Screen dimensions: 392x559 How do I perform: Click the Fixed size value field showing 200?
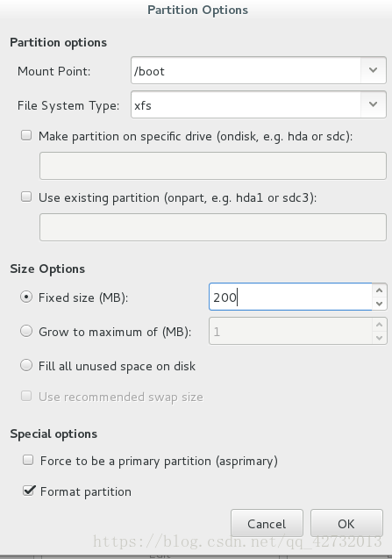(290, 297)
